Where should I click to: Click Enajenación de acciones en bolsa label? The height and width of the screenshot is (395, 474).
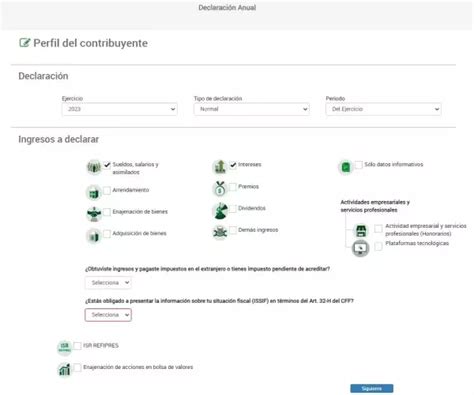(138, 367)
